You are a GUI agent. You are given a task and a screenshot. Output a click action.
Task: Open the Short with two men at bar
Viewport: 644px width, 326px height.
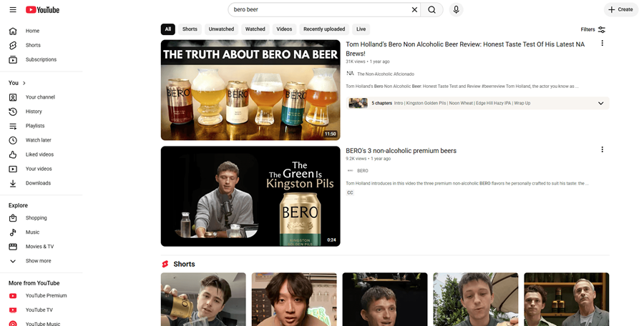point(567,300)
